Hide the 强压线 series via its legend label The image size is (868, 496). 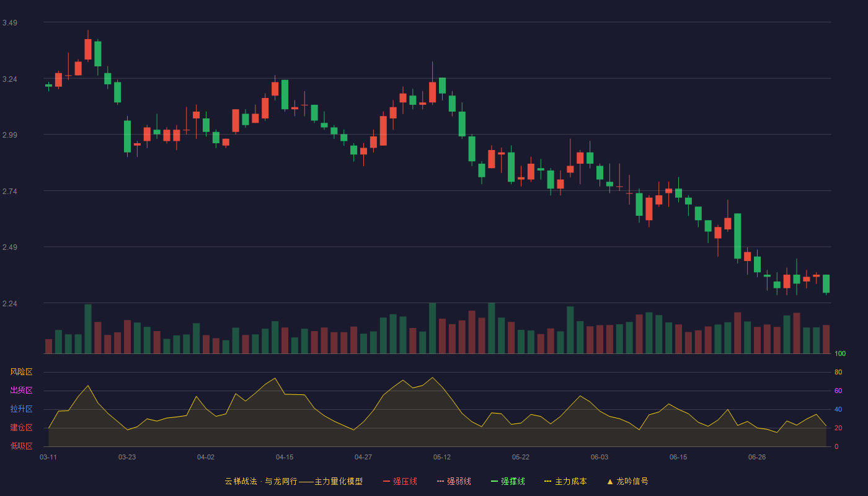pos(405,481)
